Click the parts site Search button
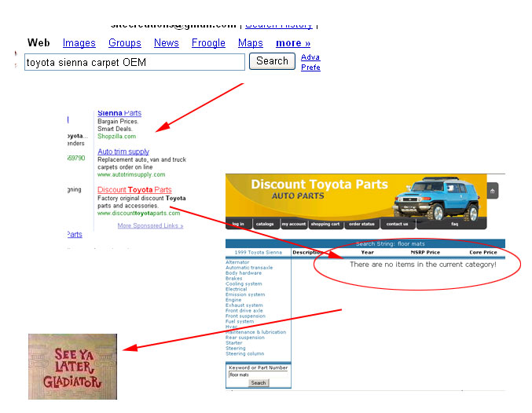 pos(259,383)
